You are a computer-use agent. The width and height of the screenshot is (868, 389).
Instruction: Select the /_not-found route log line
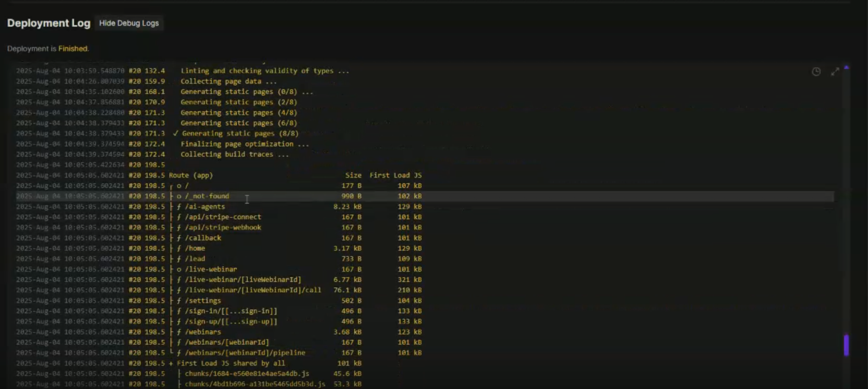coord(207,196)
